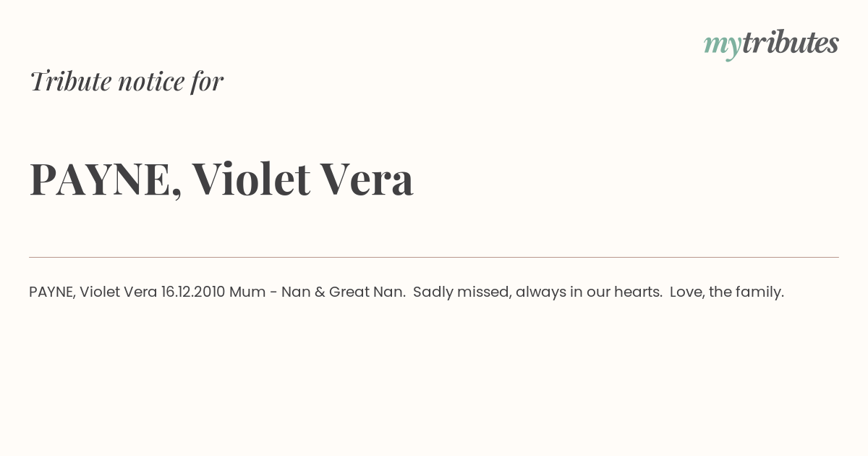
Task: Click the word "Violet" in the large title
Action: coord(251,179)
